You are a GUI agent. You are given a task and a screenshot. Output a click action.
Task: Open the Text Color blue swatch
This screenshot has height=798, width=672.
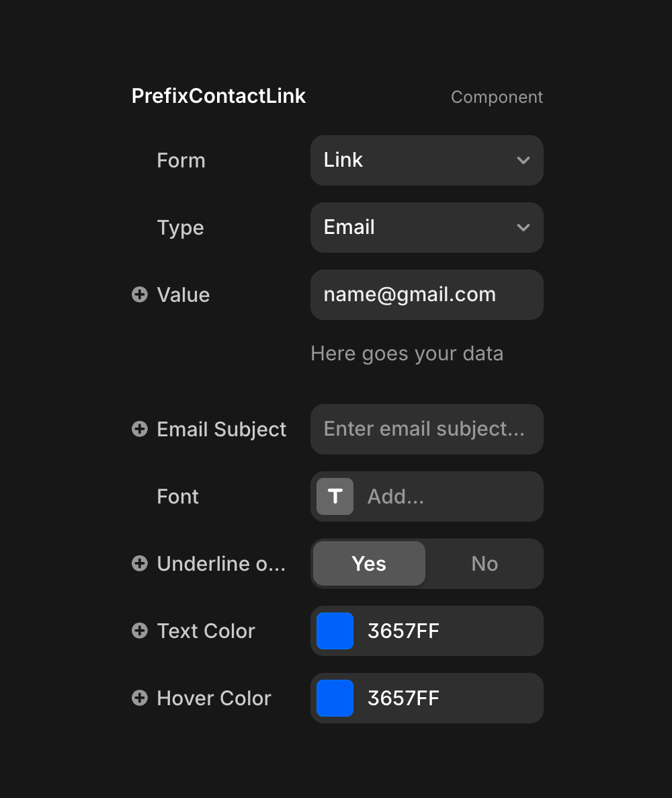tap(335, 631)
